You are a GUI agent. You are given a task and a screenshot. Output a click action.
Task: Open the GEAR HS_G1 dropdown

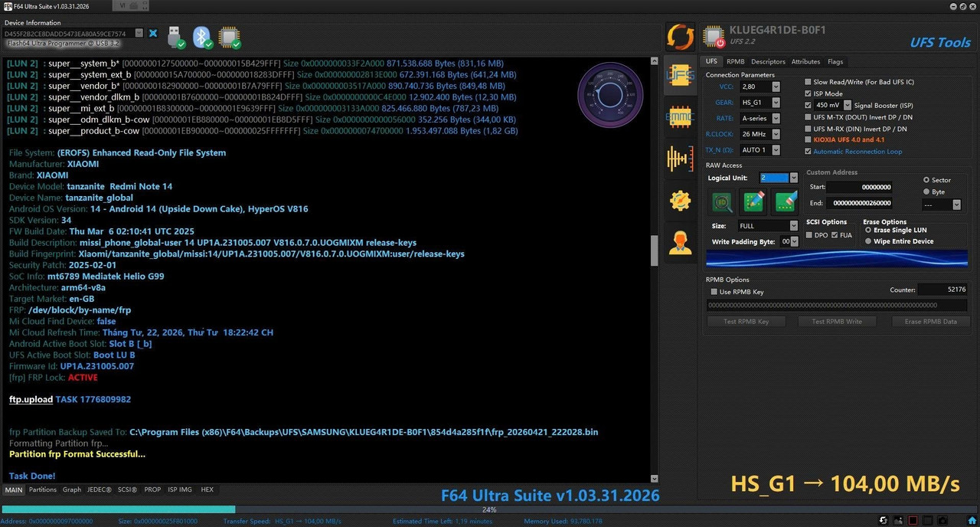coord(776,103)
